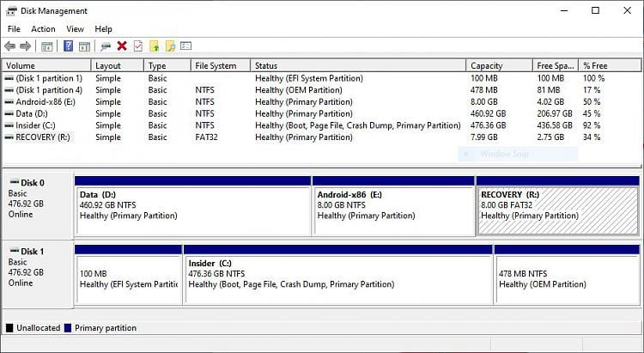
Task: Select the '(Disk 1 partition 4)' volume row
Action: coord(322,90)
